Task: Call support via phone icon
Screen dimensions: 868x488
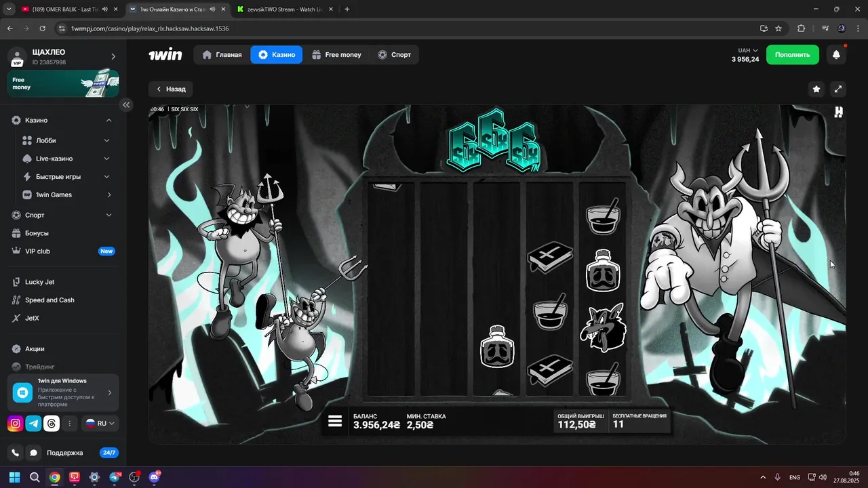Action: pos(15,453)
